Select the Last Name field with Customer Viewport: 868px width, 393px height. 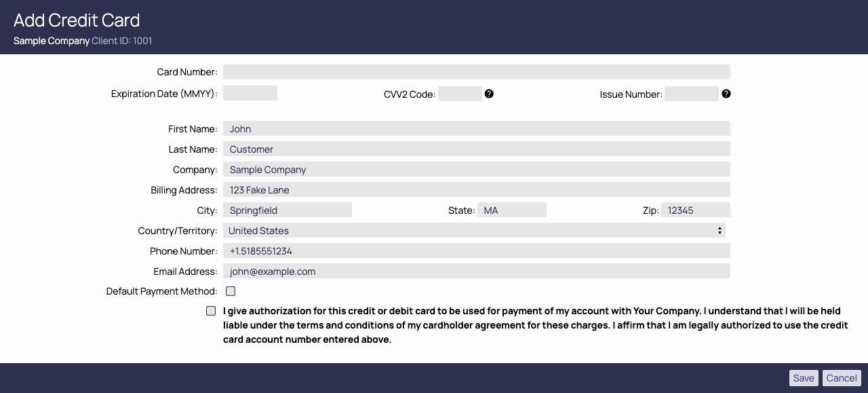click(x=477, y=149)
